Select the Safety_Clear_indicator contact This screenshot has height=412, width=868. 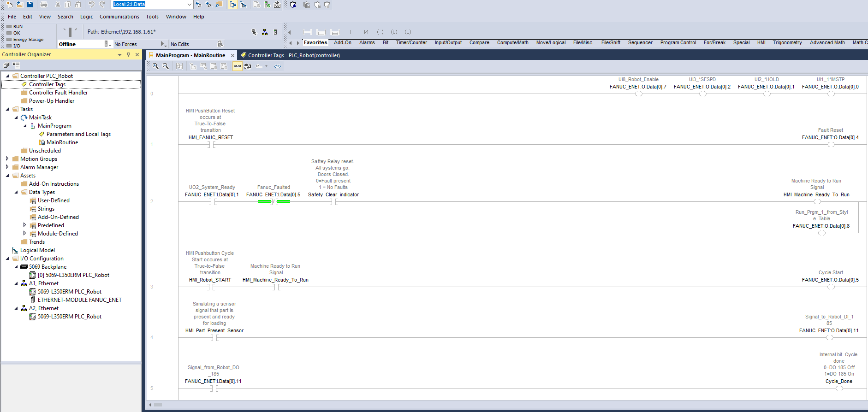coord(333,201)
